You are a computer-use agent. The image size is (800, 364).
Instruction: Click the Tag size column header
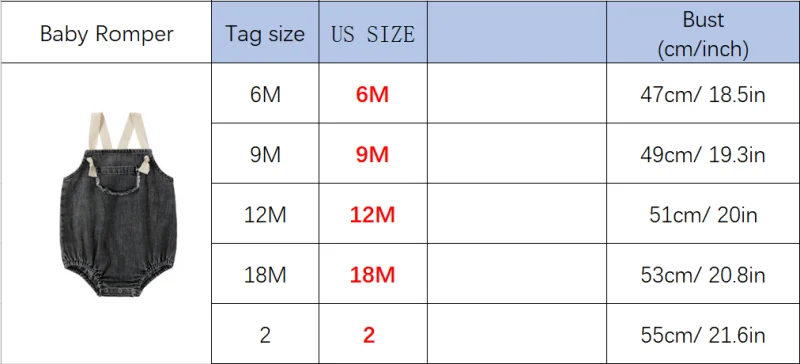tap(265, 34)
